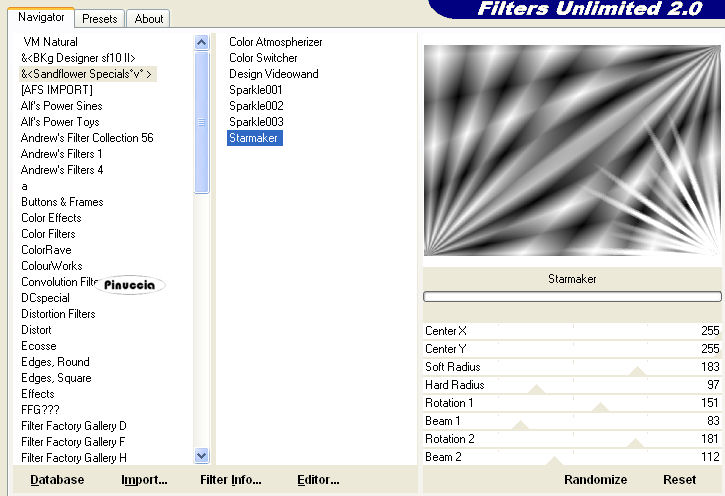Choose the Color Switcher filter
This screenshot has height=496, width=725.
point(263,58)
